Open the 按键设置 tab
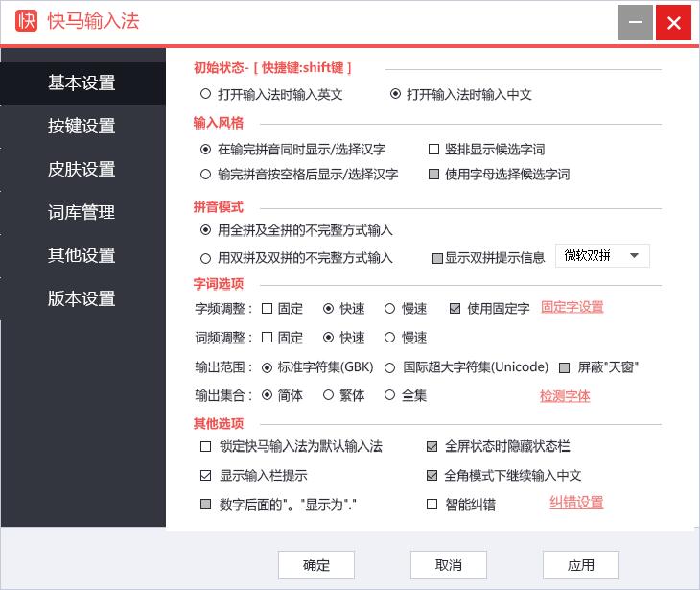The width and height of the screenshot is (700, 590). 82,126
